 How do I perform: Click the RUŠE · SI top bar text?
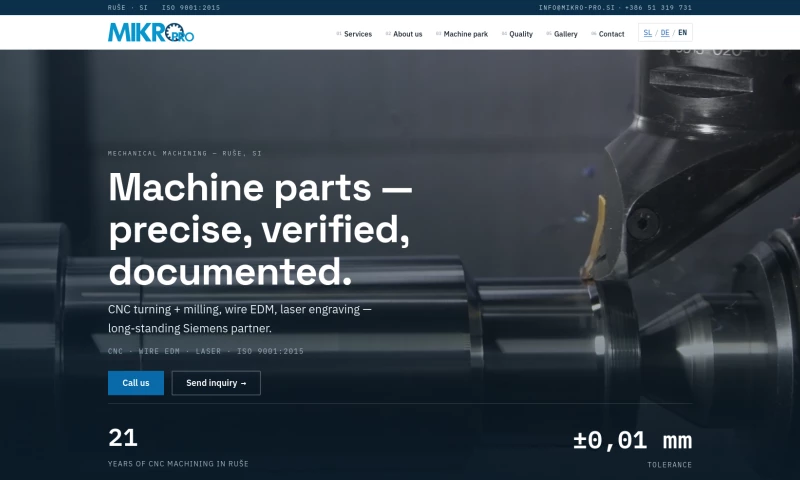(x=128, y=8)
